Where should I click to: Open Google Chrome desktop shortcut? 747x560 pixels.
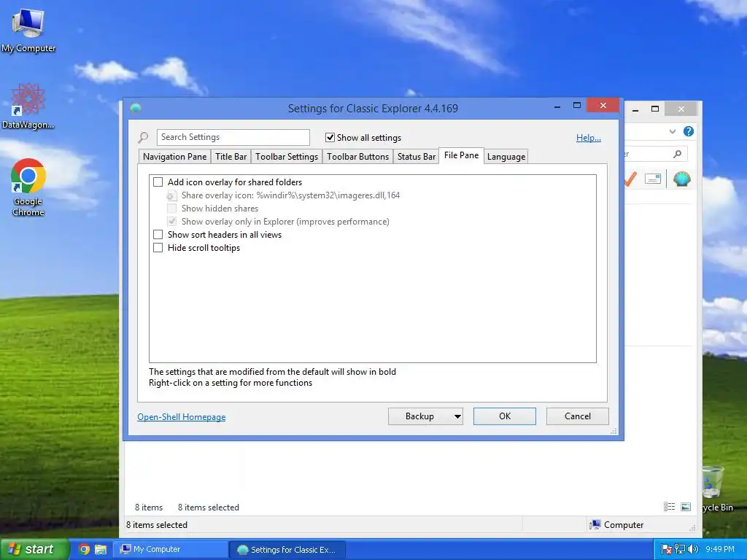28,187
